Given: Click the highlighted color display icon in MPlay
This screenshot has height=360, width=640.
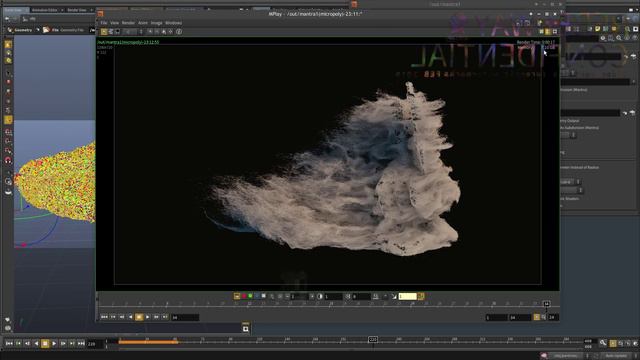Looking at the screenshot, I should (237, 296).
